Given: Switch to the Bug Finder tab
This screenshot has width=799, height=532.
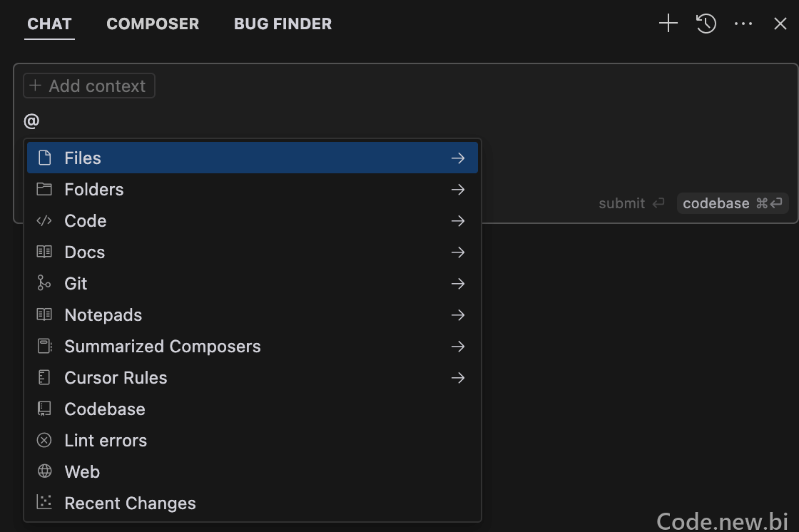Looking at the screenshot, I should click(x=283, y=24).
